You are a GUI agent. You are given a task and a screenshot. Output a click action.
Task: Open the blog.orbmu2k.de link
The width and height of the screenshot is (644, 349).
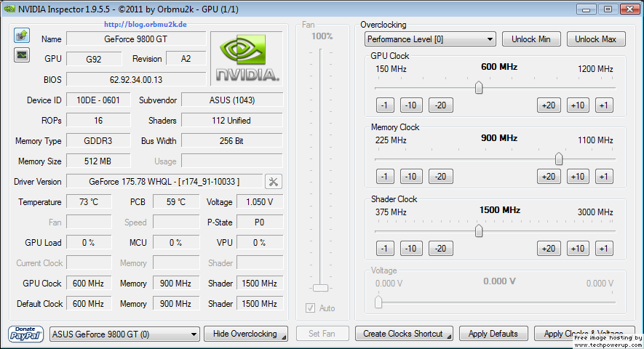click(146, 24)
